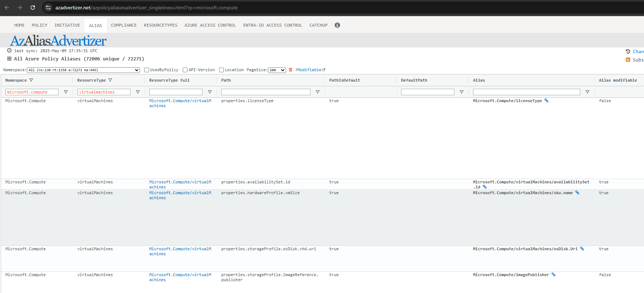The image size is (644, 293).
Task: Click link icon beside osDisk.Uri alias
Action: (582, 249)
